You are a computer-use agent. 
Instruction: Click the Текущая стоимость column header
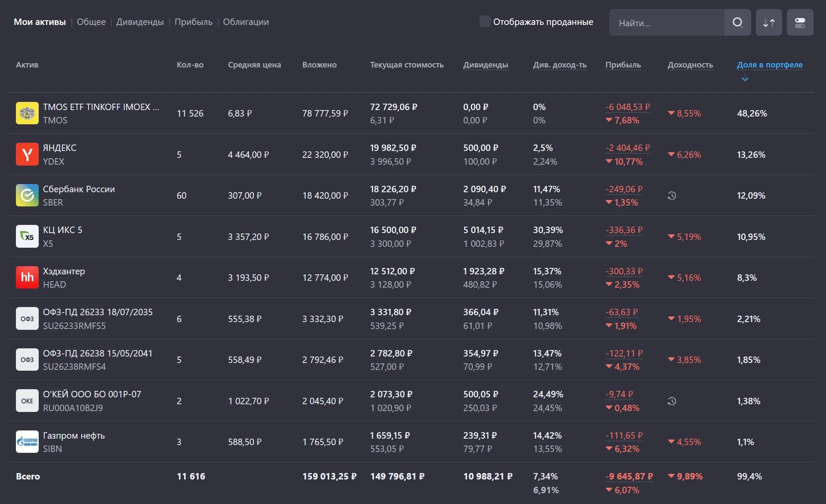click(407, 65)
